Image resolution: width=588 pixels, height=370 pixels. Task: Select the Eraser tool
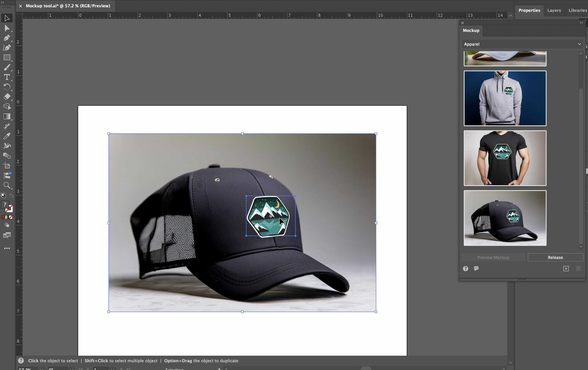coord(7,97)
